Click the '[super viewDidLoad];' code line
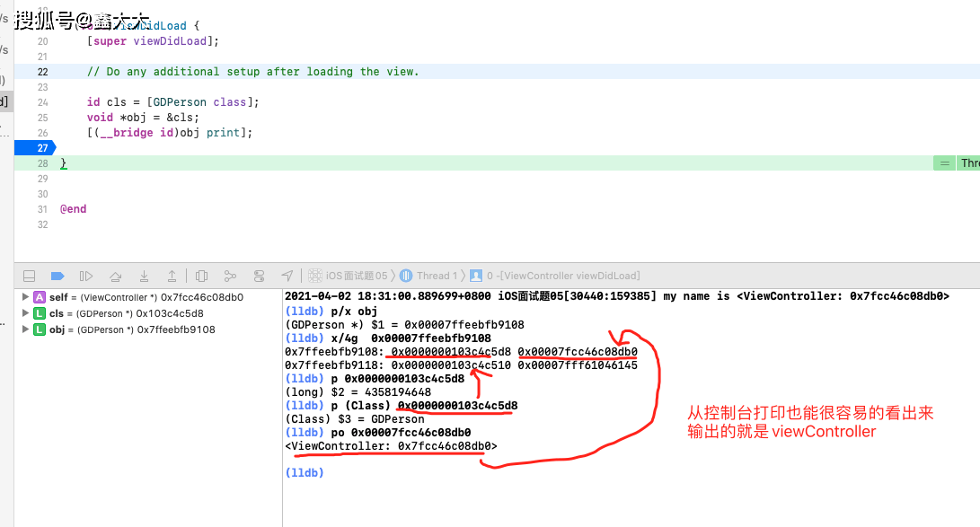Image resolution: width=980 pixels, height=527 pixels. 153,41
